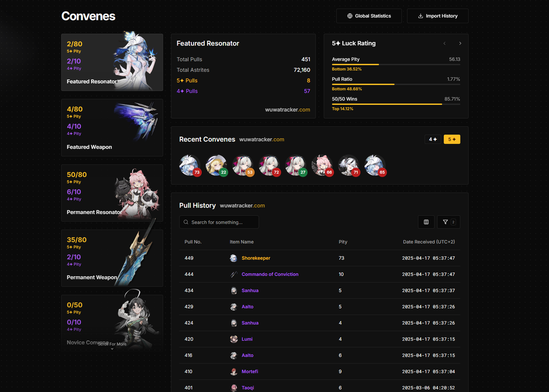Click the Shorekeeper link in pull history
549x392 pixels.
(x=256, y=258)
